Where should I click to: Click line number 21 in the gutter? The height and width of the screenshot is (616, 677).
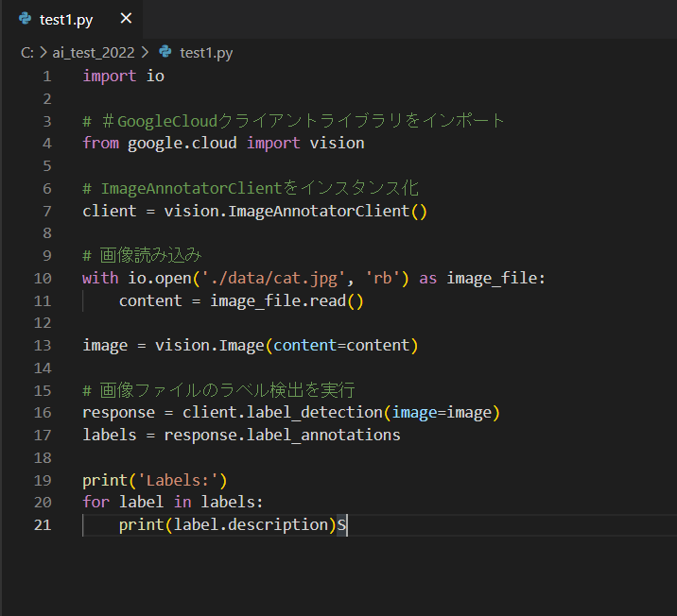click(43, 525)
